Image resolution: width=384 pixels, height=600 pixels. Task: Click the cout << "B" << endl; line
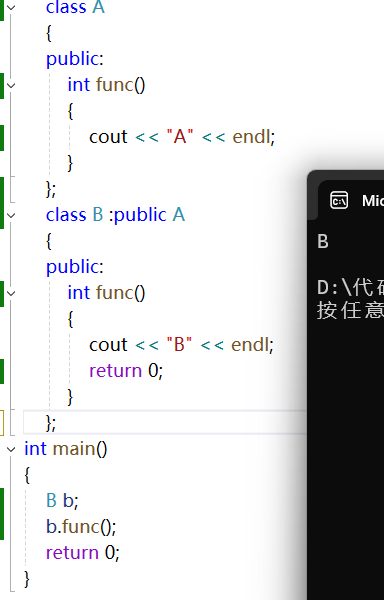pyautogui.click(x=181, y=345)
